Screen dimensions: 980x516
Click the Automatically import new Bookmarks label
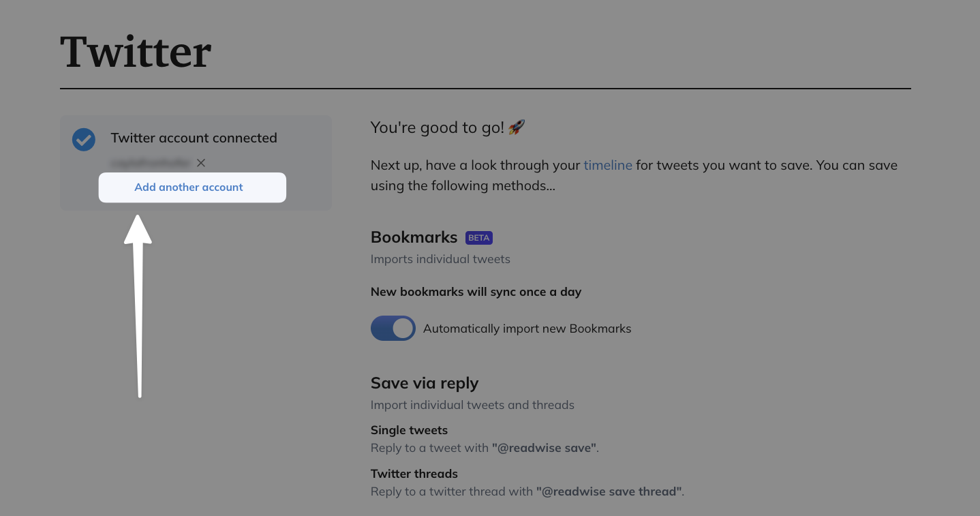pos(527,329)
